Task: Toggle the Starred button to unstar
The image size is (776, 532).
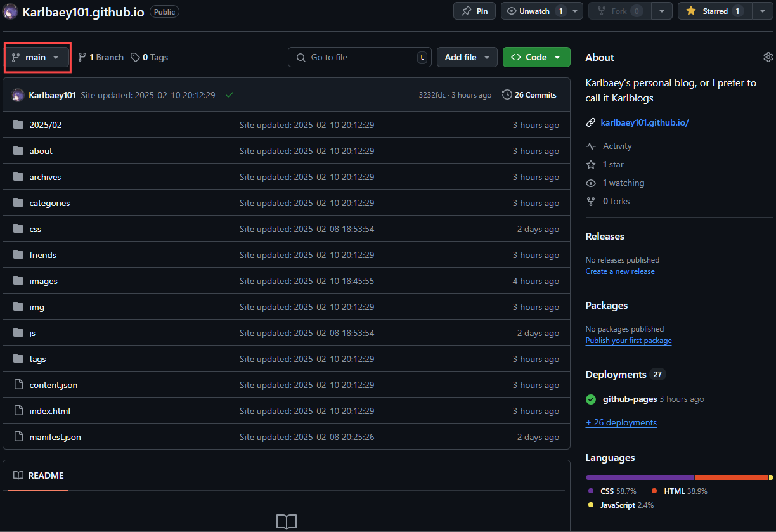Action: (714, 11)
